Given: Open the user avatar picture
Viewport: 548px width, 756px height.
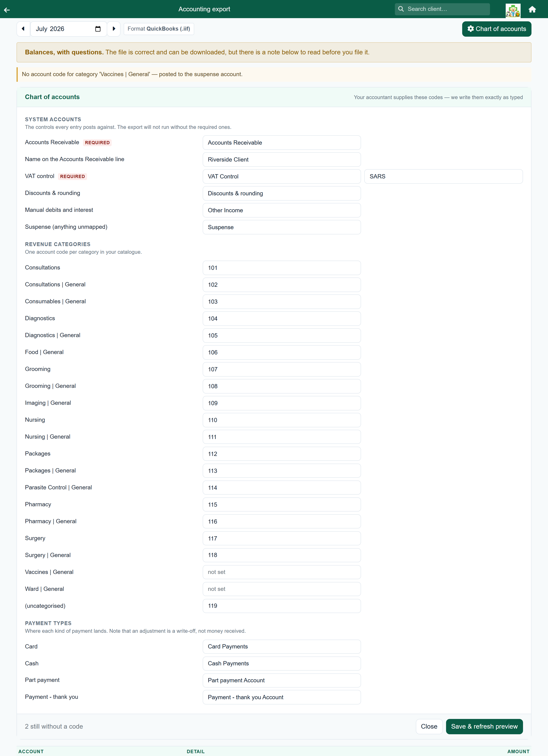Looking at the screenshot, I should pyautogui.click(x=513, y=10).
